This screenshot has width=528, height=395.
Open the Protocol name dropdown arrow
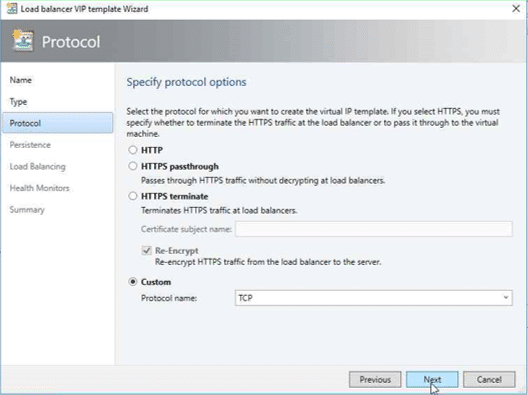[505, 298]
